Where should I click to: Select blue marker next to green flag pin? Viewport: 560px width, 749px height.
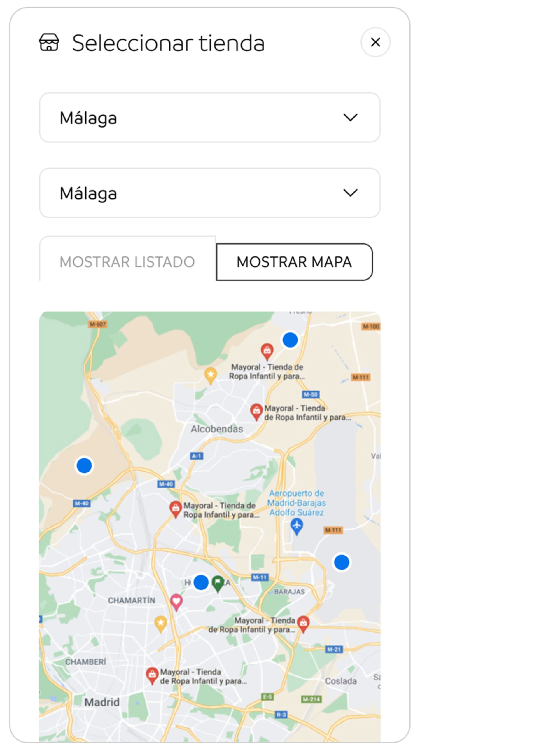pos(201,582)
